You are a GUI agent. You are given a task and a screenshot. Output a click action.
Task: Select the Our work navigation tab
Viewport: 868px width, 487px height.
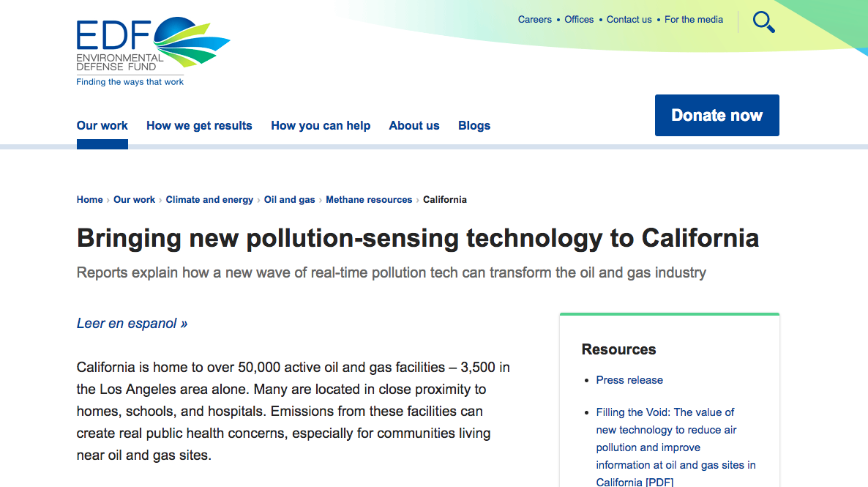[102, 126]
